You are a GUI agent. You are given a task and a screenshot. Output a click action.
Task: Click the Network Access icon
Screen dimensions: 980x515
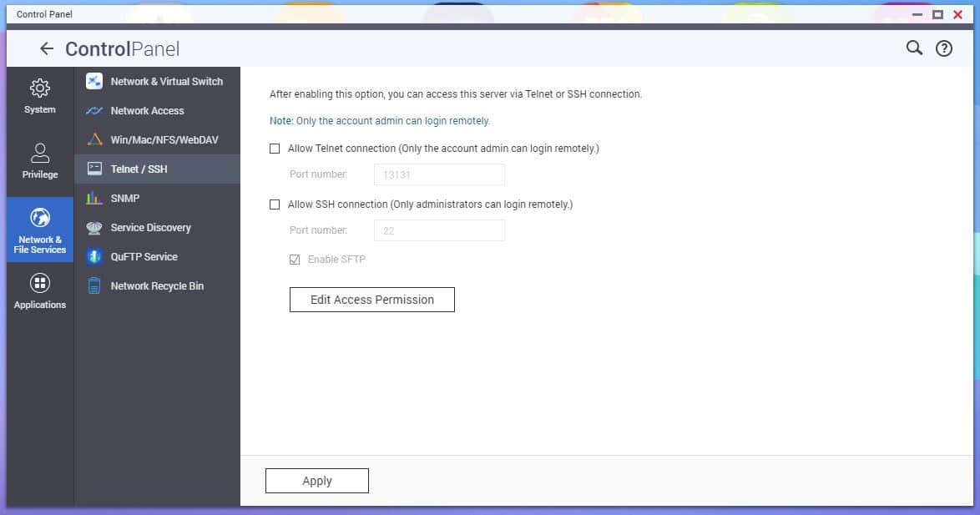click(94, 111)
